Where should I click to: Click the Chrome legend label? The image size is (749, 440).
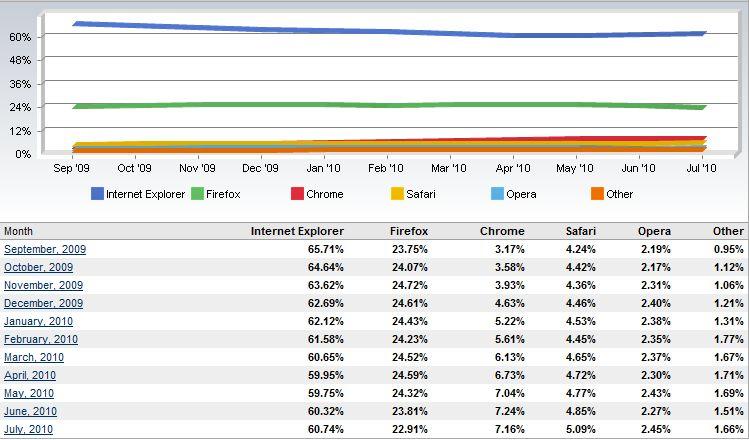point(325,194)
